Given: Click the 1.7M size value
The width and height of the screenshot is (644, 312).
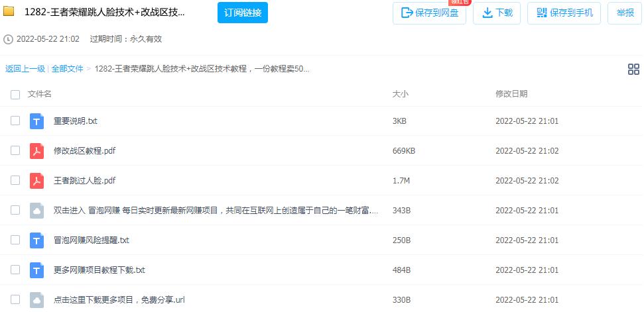Looking at the screenshot, I should tap(401, 180).
